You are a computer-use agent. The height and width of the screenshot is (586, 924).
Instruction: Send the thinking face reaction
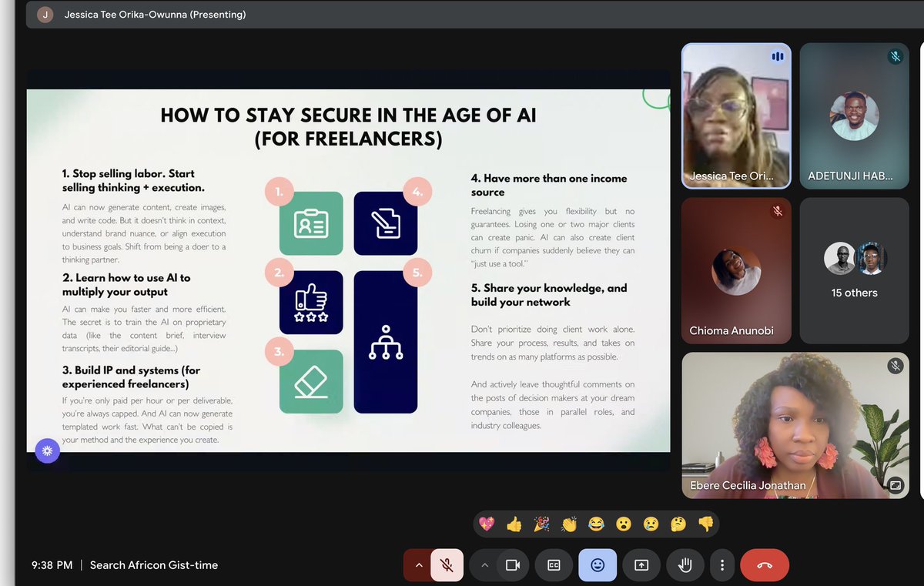pyautogui.click(x=678, y=524)
